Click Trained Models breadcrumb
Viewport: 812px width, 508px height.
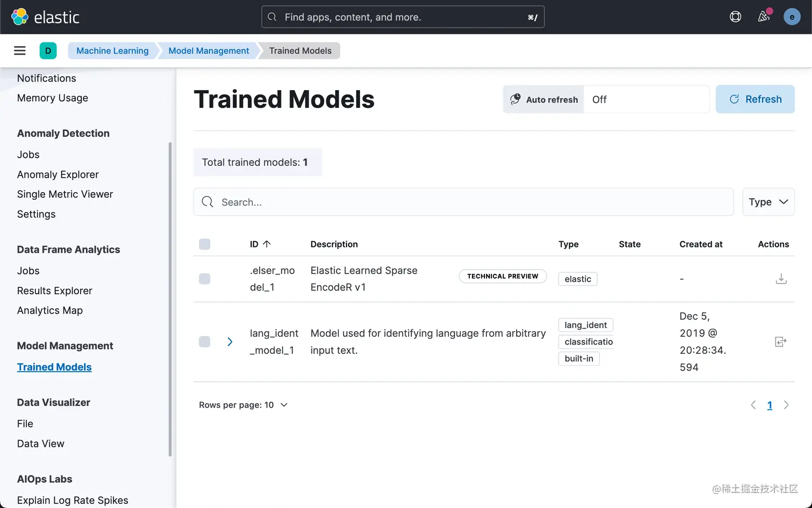pos(300,50)
